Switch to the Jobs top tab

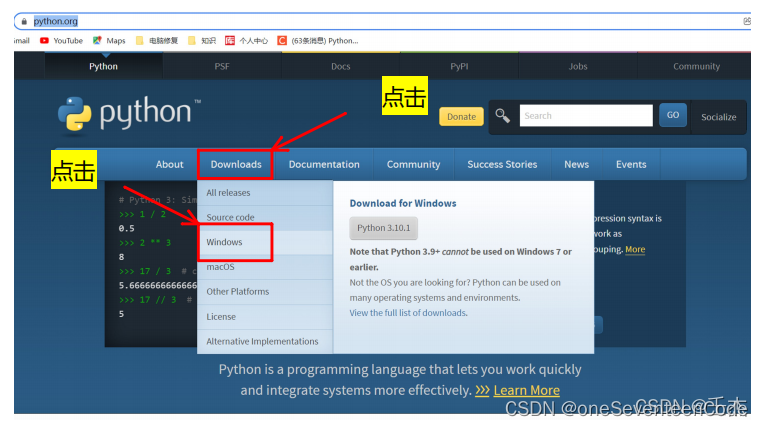[x=578, y=66]
